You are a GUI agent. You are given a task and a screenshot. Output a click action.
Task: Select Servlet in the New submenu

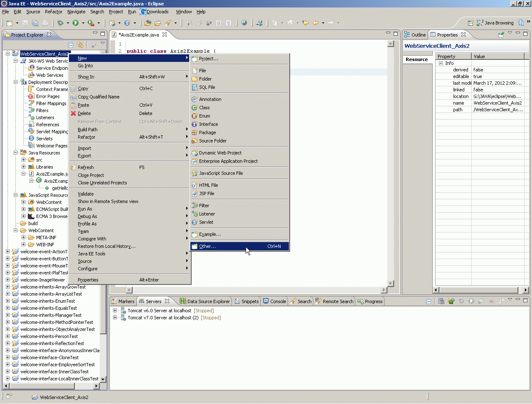pyautogui.click(x=240, y=222)
